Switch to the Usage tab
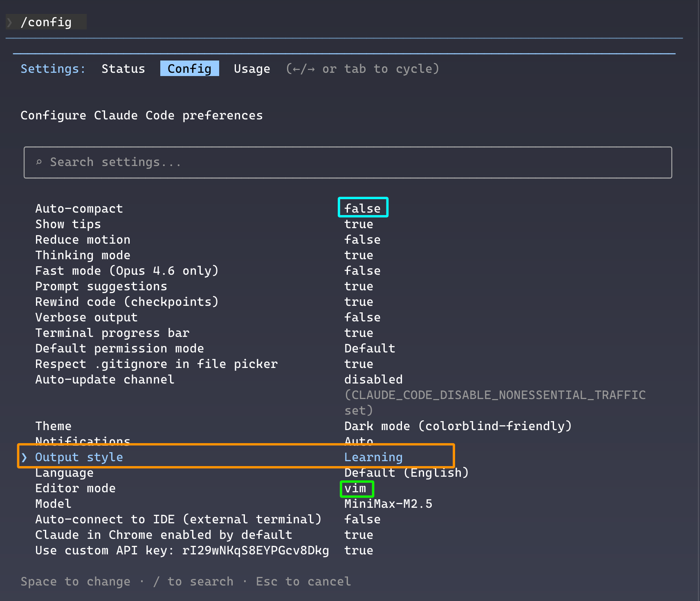700x601 pixels. [x=252, y=69]
